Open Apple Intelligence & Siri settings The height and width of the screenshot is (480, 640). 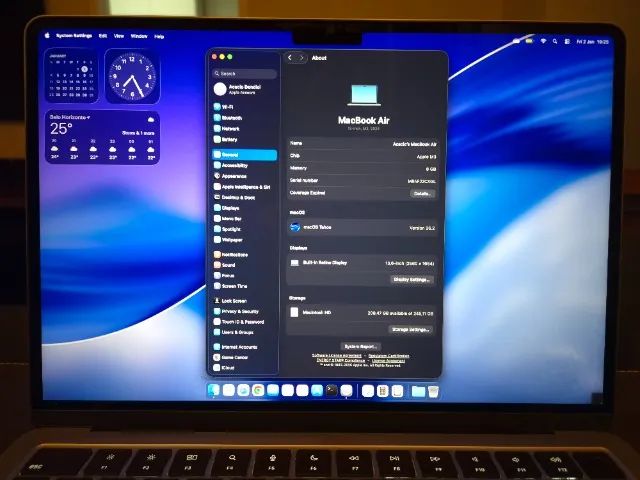244,187
